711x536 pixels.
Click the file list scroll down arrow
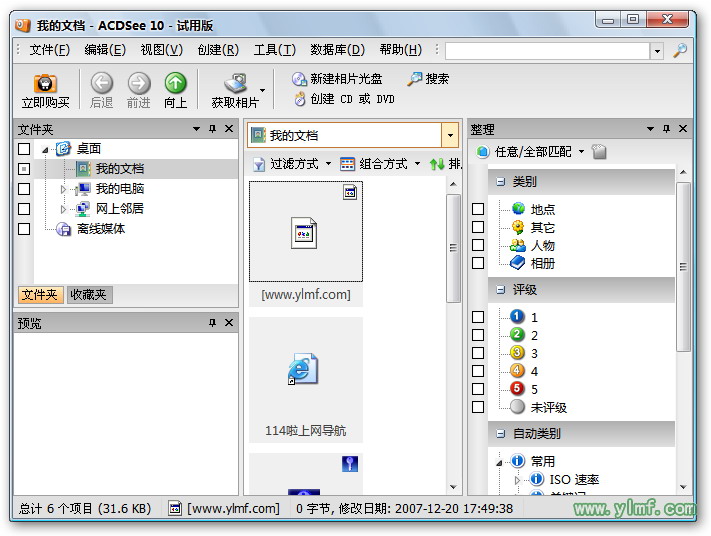coord(453,487)
